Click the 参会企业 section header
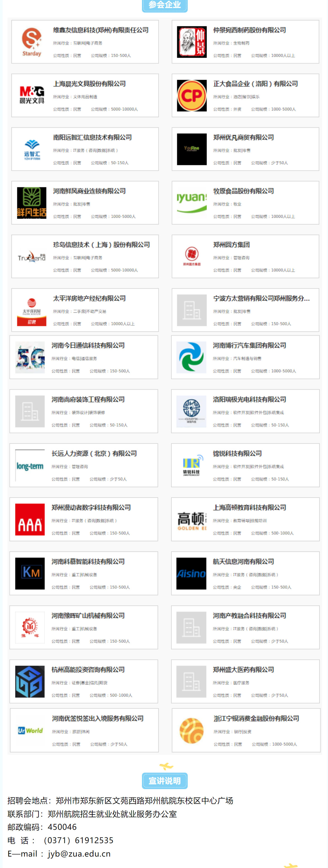 165,5
